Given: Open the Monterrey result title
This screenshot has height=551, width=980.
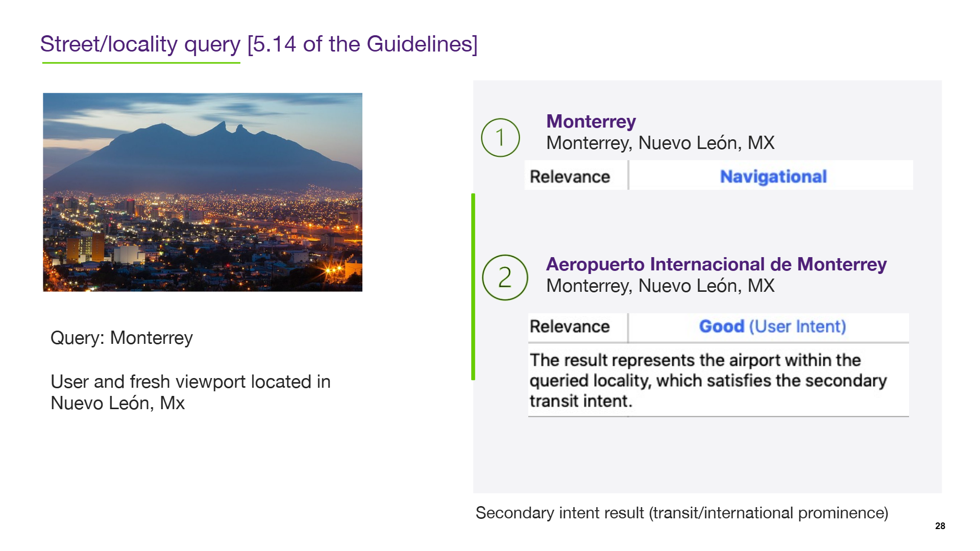Looking at the screenshot, I should pos(591,121).
